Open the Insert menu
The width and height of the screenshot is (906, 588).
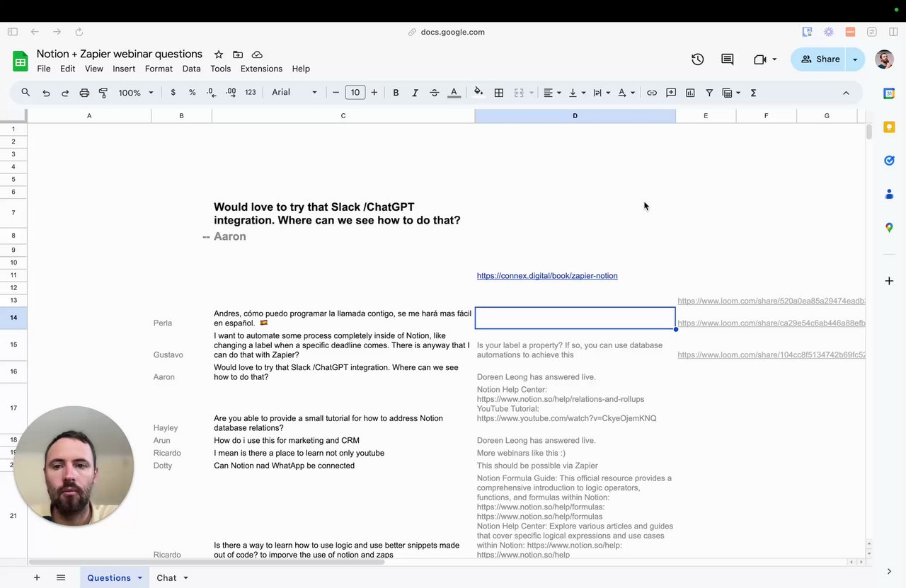coord(124,69)
